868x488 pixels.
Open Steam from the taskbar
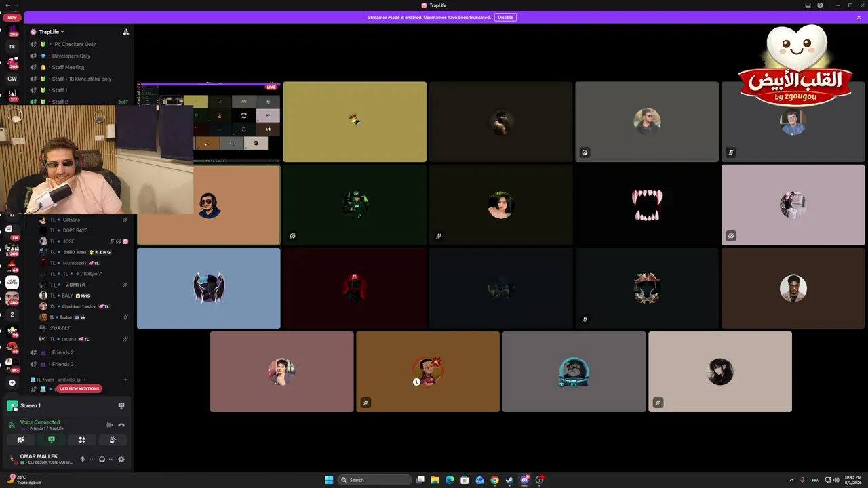pyautogui.click(x=509, y=480)
